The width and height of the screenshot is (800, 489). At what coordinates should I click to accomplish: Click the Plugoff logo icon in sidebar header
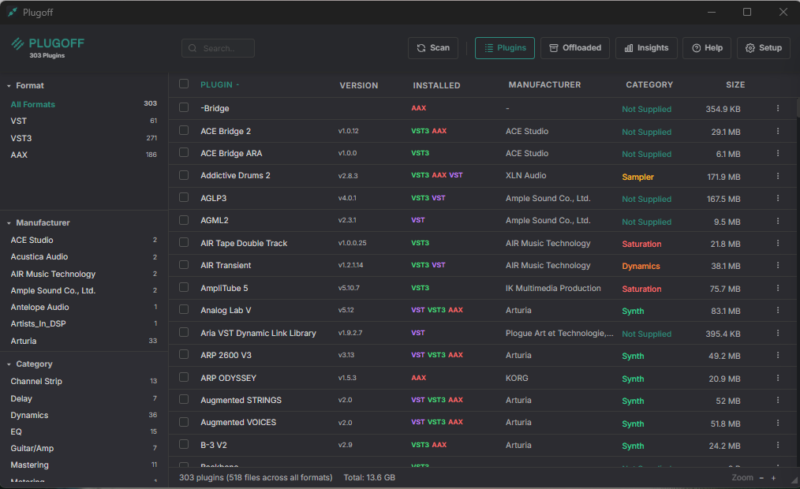click(x=17, y=44)
